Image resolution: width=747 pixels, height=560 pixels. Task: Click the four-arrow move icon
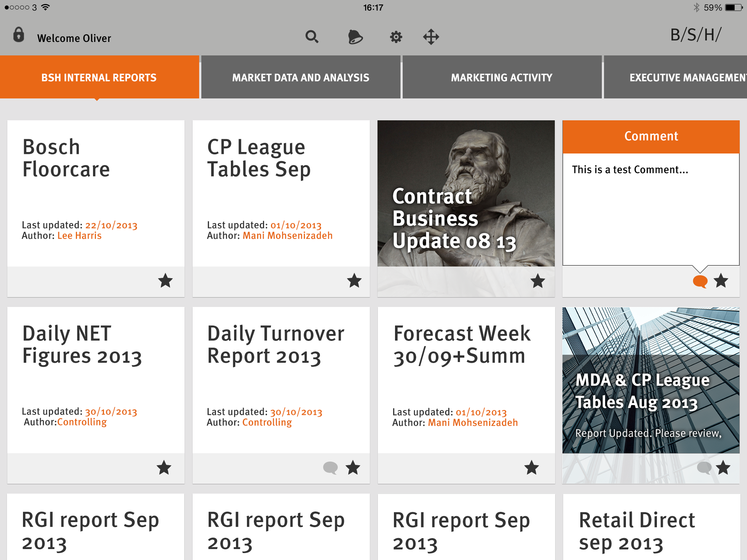[431, 37]
